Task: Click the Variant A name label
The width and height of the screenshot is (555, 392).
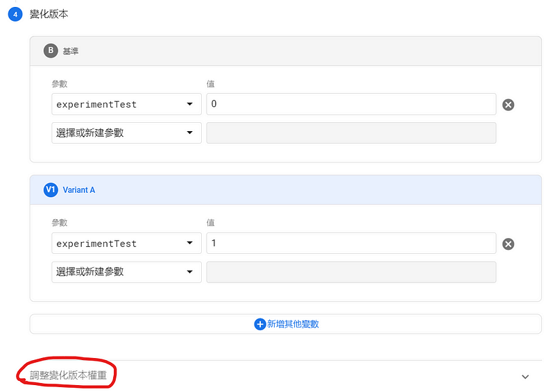Action: 79,190
